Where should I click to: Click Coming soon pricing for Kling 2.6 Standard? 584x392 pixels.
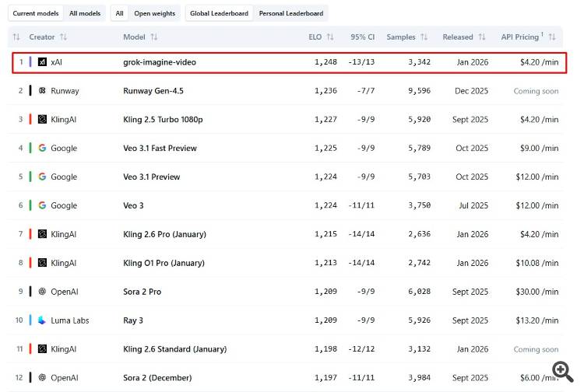tap(536, 349)
